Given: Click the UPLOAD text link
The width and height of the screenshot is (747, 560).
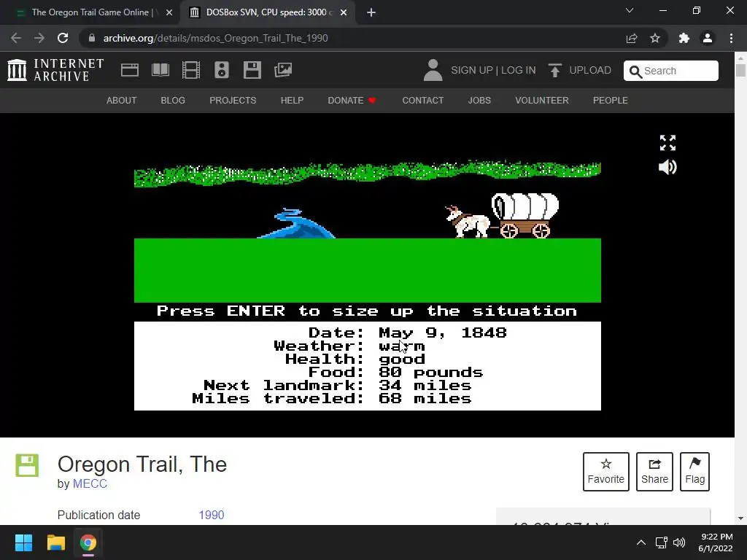Looking at the screenshot, I should [590, 71].
